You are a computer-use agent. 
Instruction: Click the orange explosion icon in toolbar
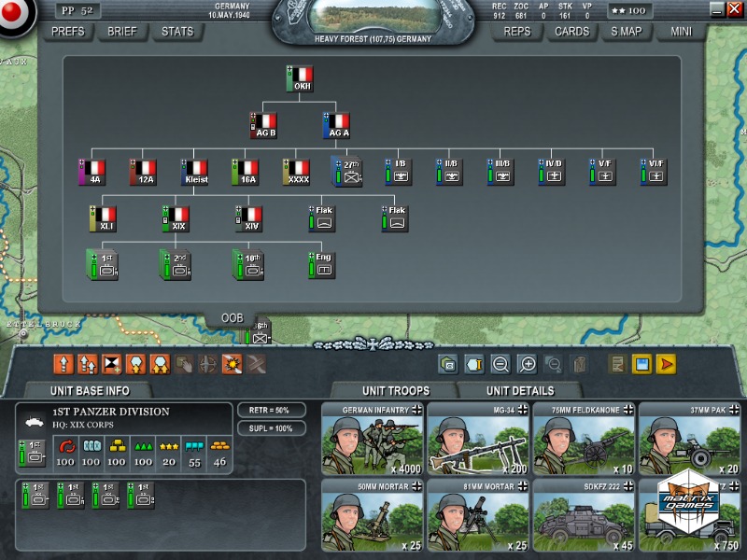(x=233, y=363)
